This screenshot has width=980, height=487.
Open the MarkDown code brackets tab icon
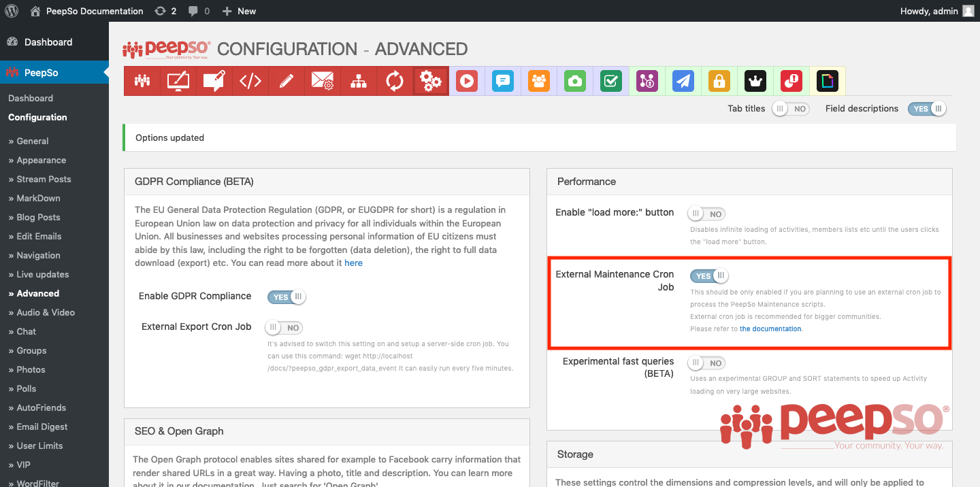pyautogui.click(x=250, y=81)
